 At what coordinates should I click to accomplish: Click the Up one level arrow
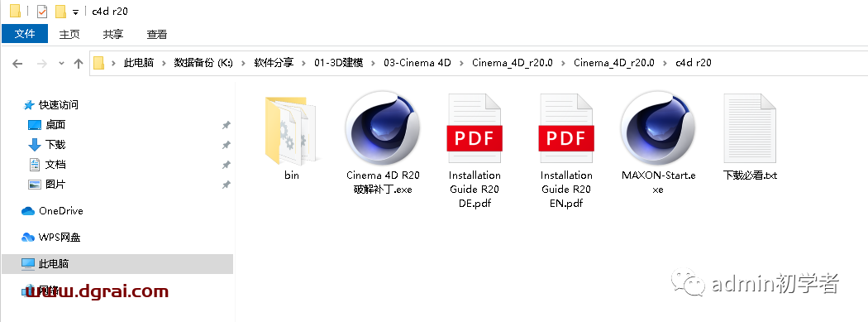[x=79, y=63]
